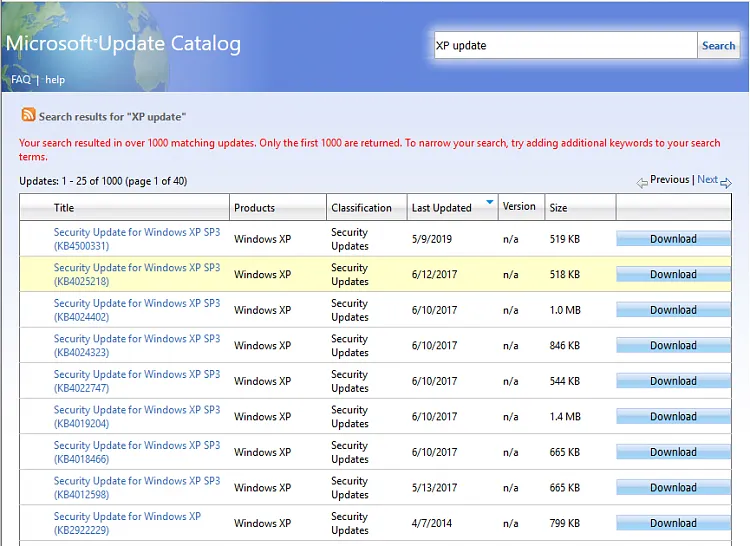Open the help link
Viewport: 750px width, 546px height.
point(55,79)
